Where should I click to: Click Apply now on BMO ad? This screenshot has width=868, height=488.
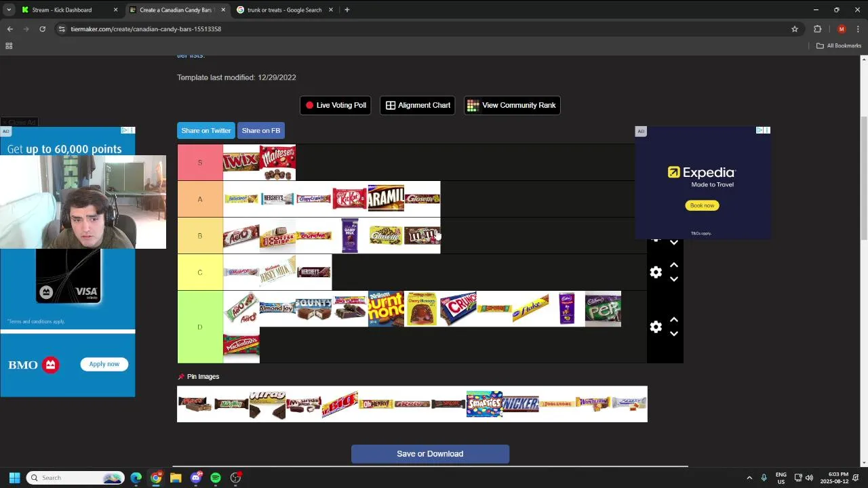(x=104, y=364)
